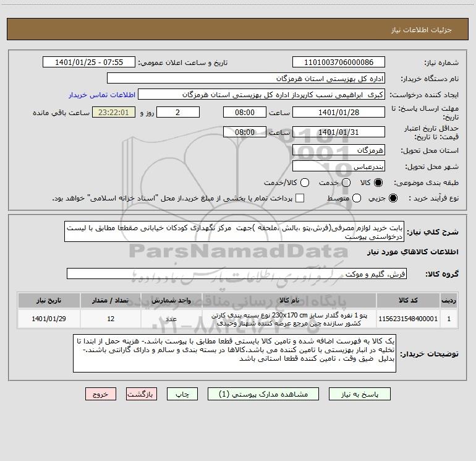Click مشاهده مدارک پیوستی (1) button

[x=263, y=394]
